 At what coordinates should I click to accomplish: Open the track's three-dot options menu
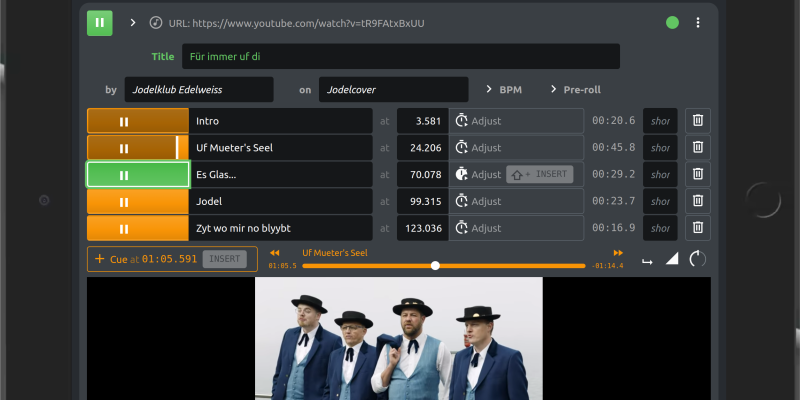[698, 22]
